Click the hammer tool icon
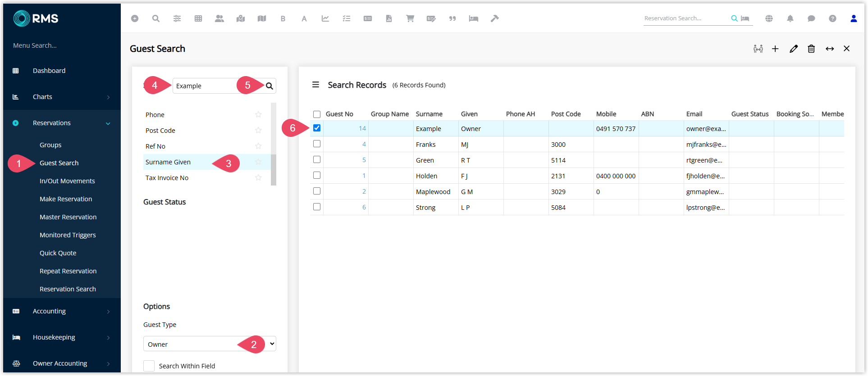868x376 pixels. [495, 18]
